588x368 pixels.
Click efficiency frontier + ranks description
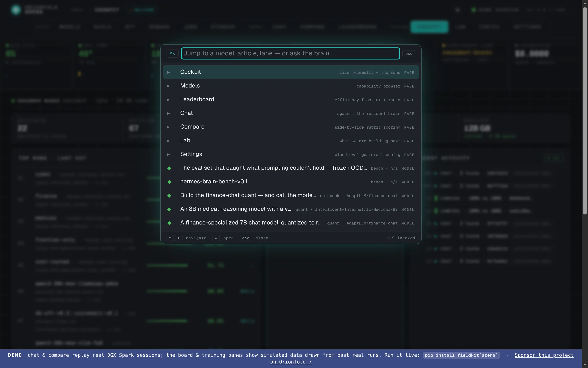[x=367, y=100]
